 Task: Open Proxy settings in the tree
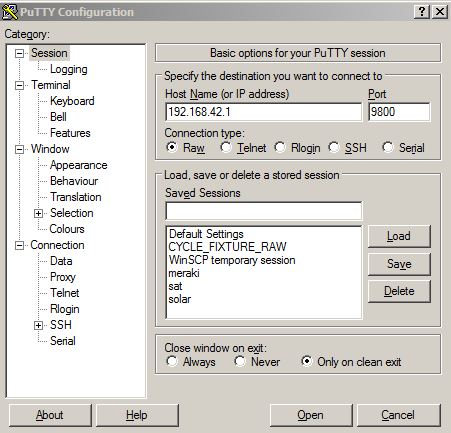(63, 277)
